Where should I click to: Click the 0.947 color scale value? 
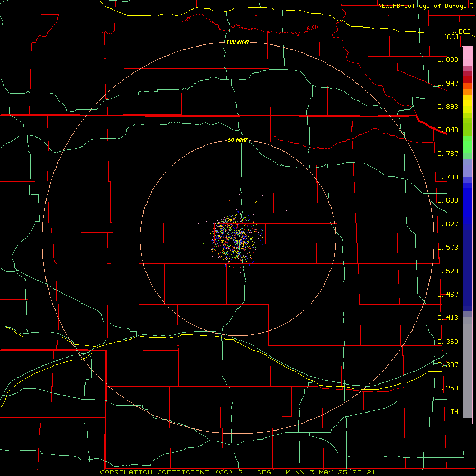click(x=448, y=83)
